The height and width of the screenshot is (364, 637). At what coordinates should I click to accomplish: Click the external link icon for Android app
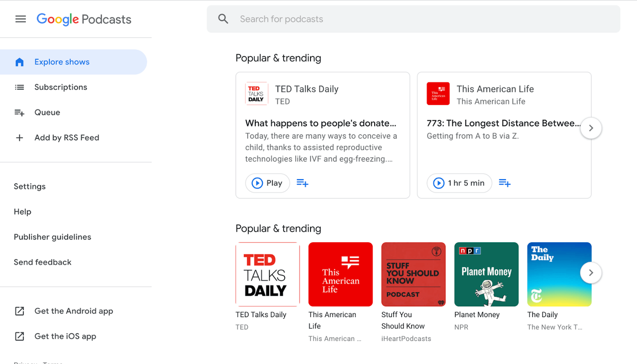click(x=19, y=311)
